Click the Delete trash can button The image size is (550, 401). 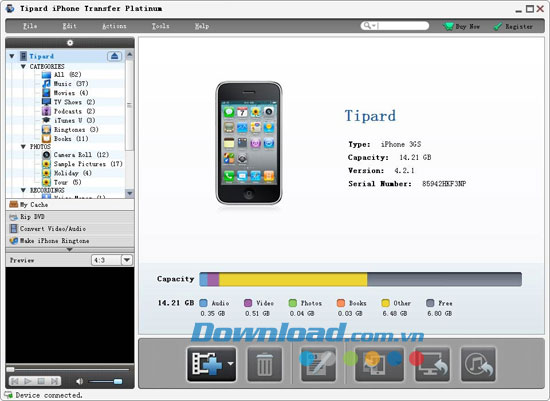point(264,364)
